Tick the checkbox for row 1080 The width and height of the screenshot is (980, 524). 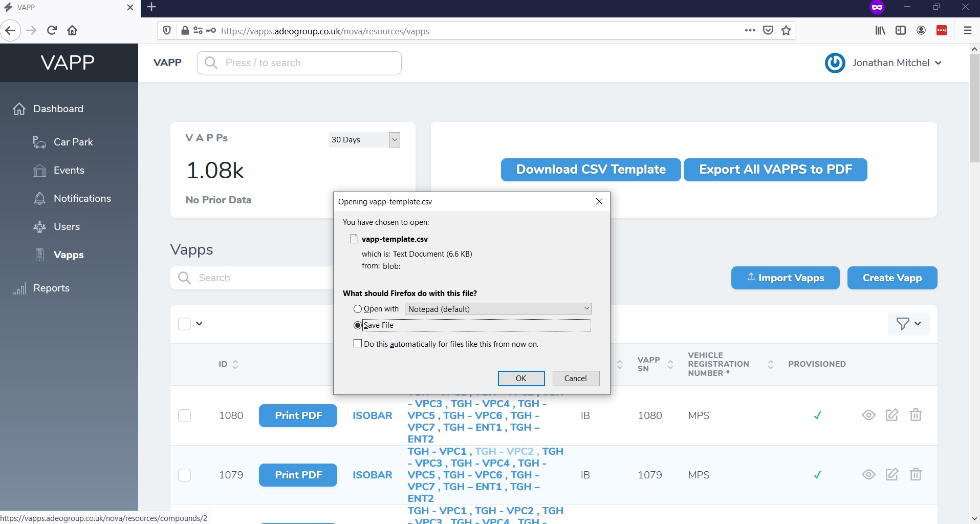[184, 415]
